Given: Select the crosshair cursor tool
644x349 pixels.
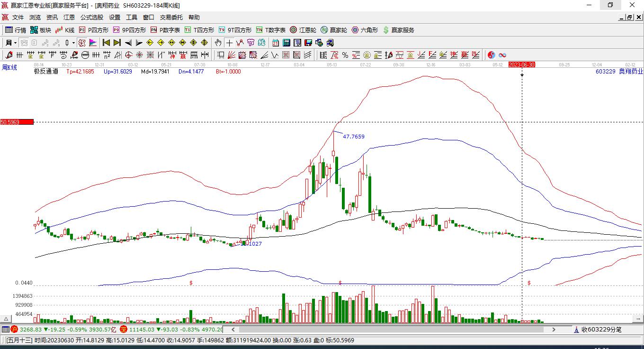Looking at the screenshot, I should coord(229,43).
